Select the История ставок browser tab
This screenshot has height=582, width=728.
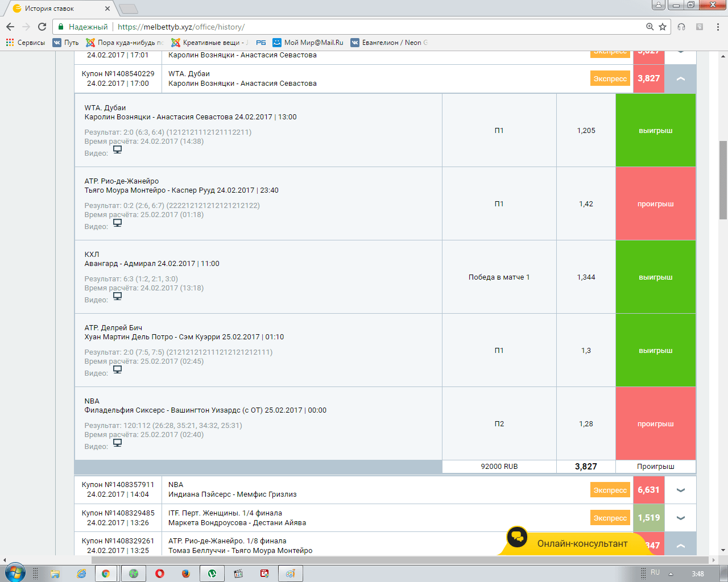(57, 9)
